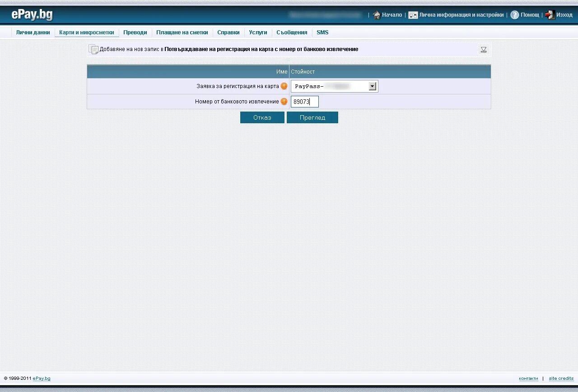
Task: Click the home icon next to Начало
Action: point(377,15)
